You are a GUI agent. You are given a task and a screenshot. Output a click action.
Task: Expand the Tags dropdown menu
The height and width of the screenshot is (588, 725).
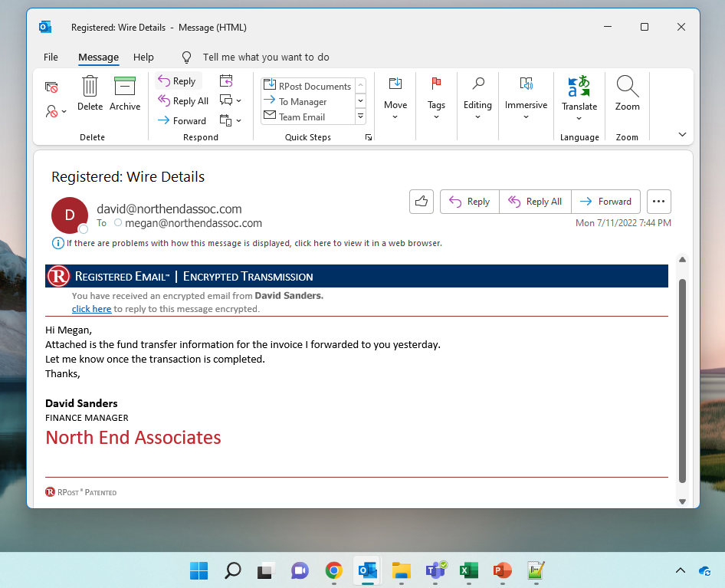point(436,117)
